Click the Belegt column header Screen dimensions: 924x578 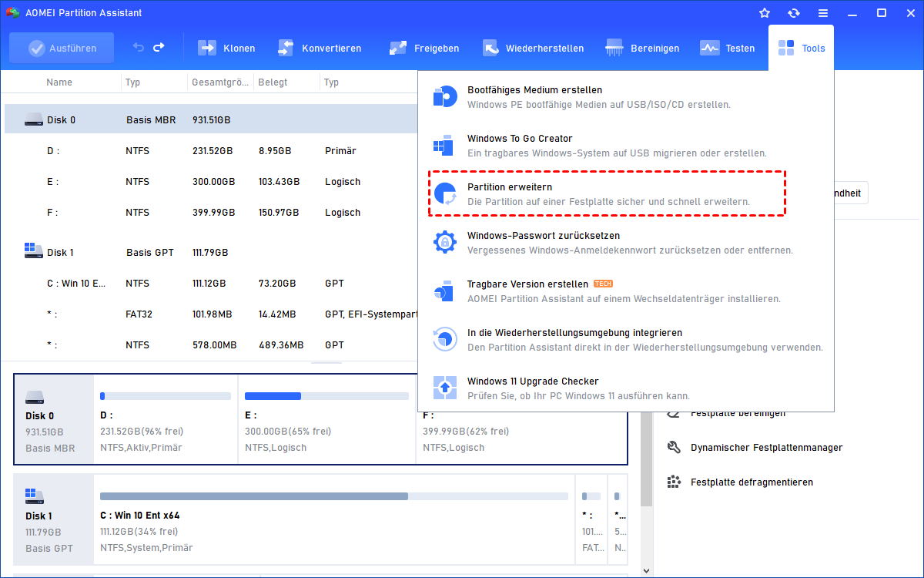272,82
